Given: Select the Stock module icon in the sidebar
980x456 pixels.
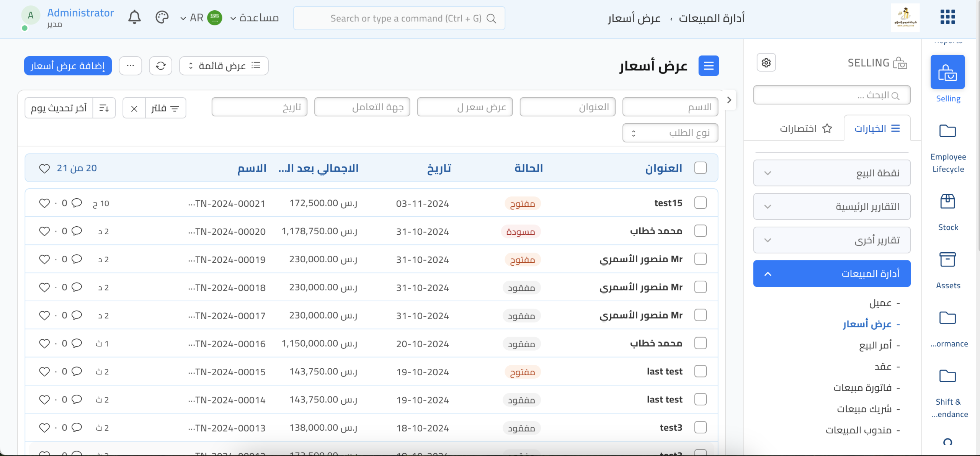Looking at the screenshot, I should click(x=947, y=202).
